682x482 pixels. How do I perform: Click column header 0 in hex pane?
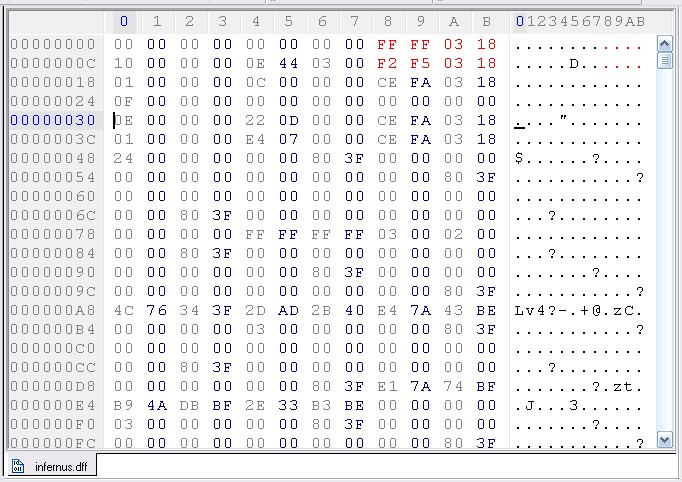[124, 21]
